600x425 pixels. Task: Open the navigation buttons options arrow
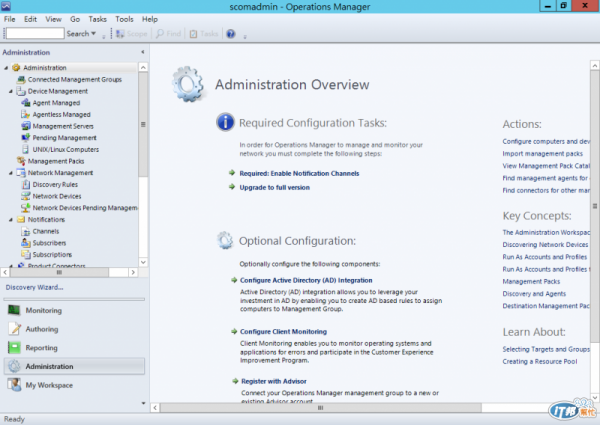click(143, 403)
